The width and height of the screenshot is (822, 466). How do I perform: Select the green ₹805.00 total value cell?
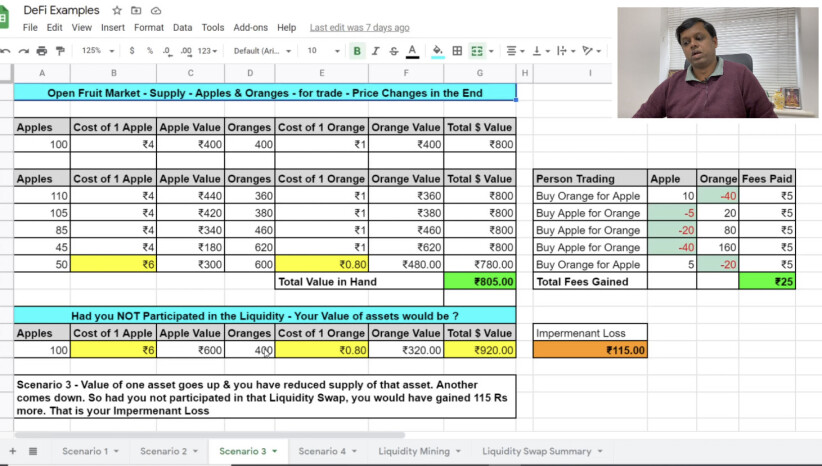coord(480,281)
